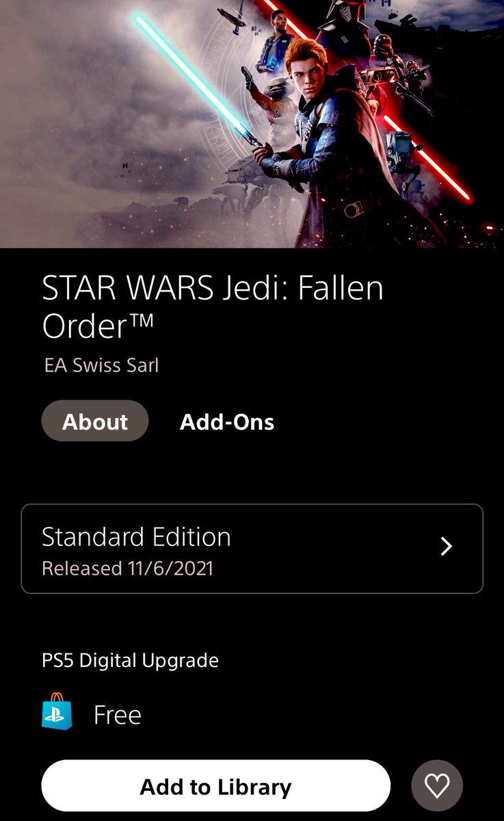Tap the heart wishlist icon
The image size is (504, 821).
point(437,786)
